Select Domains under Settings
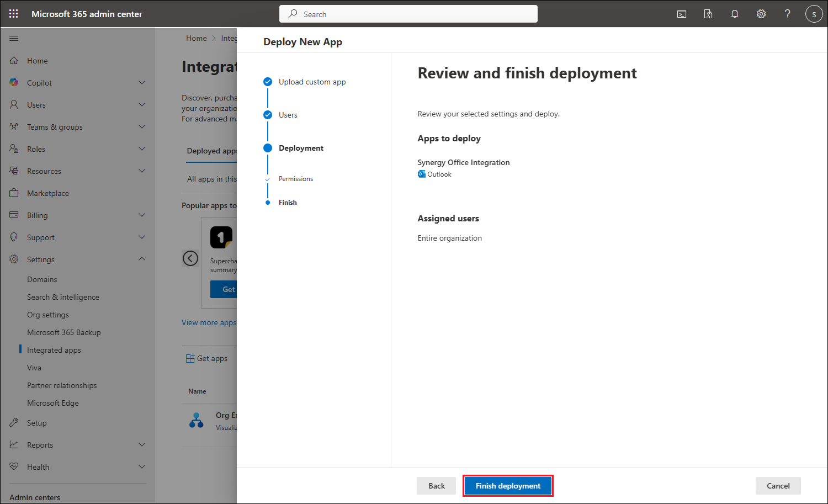This screenshot has width=828, height=504. 42,279
